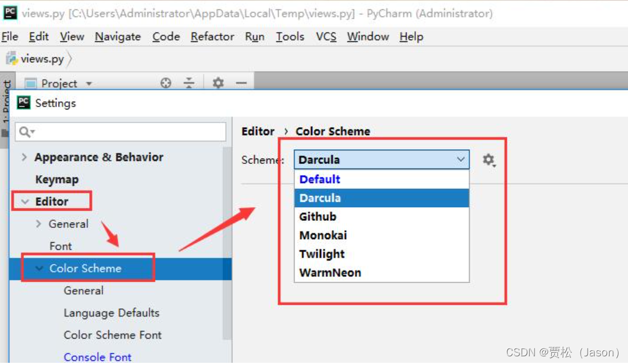Click the settings search field
This screenshot has height=364, width=628.
click(120, 131)
